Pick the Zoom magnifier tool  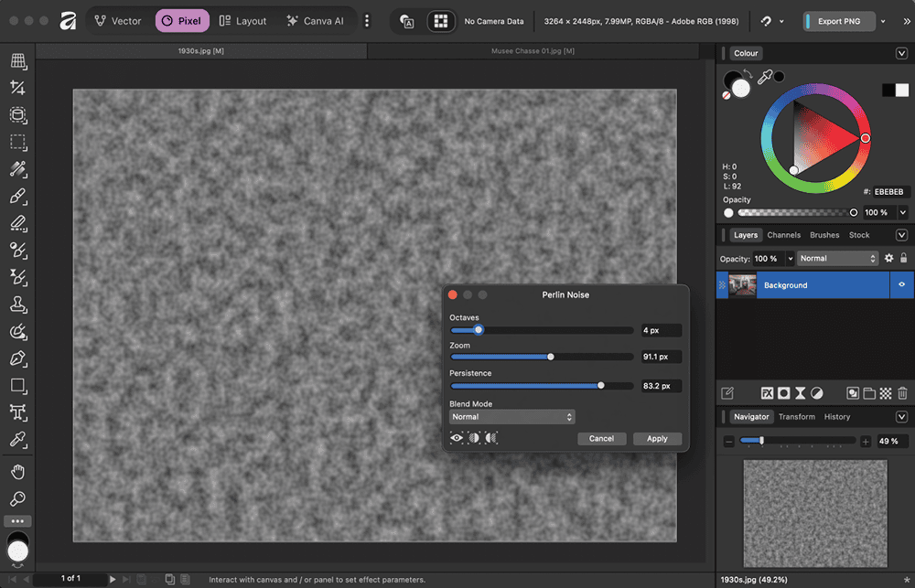(x=17, y=499)
